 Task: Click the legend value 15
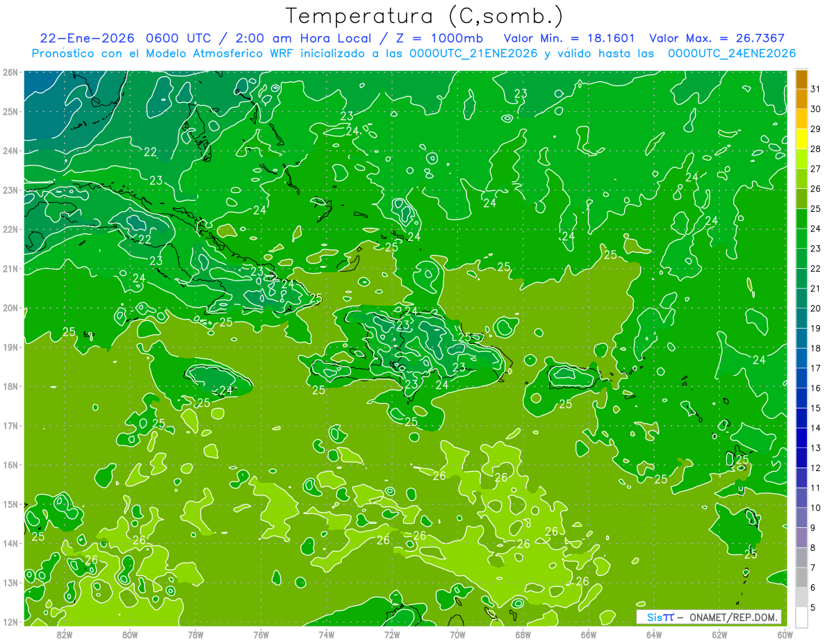click(x=815, y=408)
